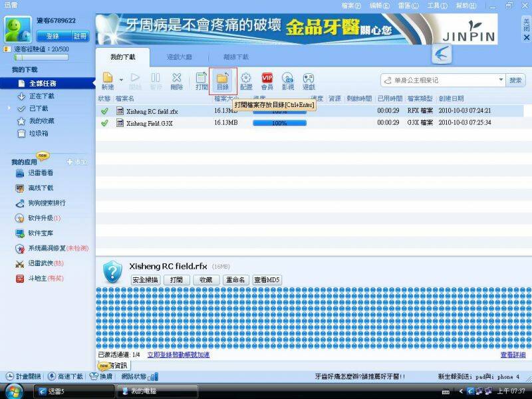
Task: Click the 新建 new task icon
Action: click(x=108, y=81)
